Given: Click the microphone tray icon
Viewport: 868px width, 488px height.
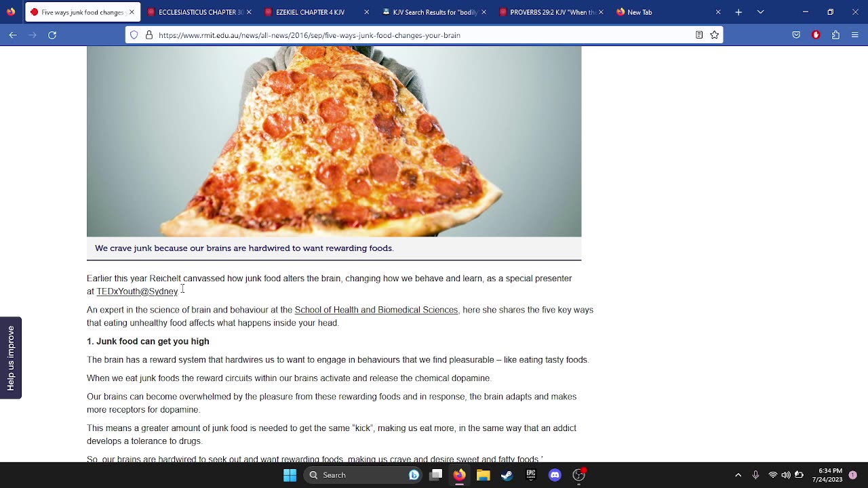Looking at the screenshot, I should [755, 475].
